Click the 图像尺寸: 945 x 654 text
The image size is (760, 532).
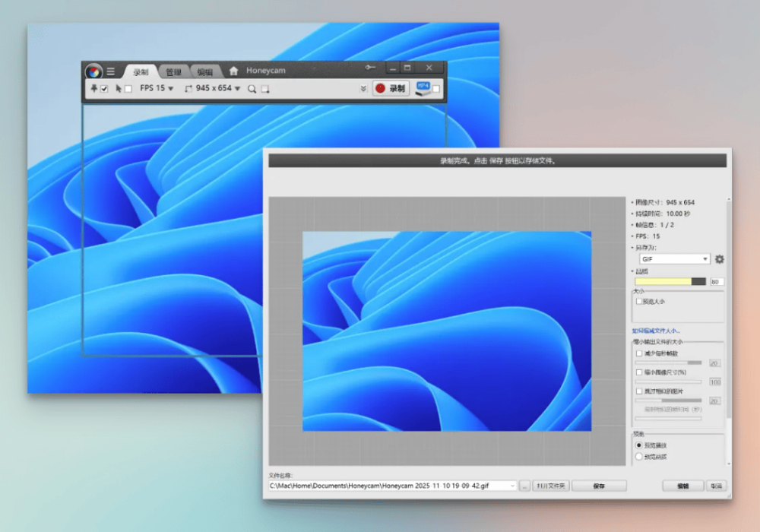click(x=665, y=202)
